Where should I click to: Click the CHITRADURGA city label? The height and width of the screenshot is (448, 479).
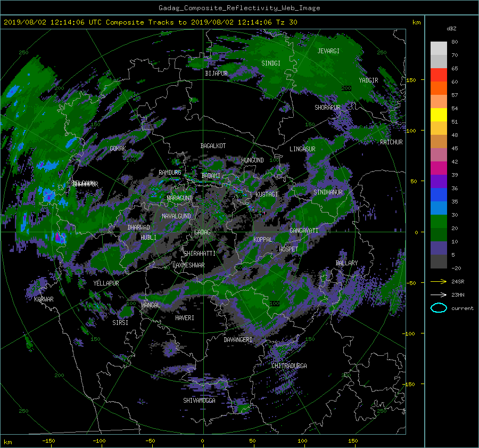click(x=289, y=366)
